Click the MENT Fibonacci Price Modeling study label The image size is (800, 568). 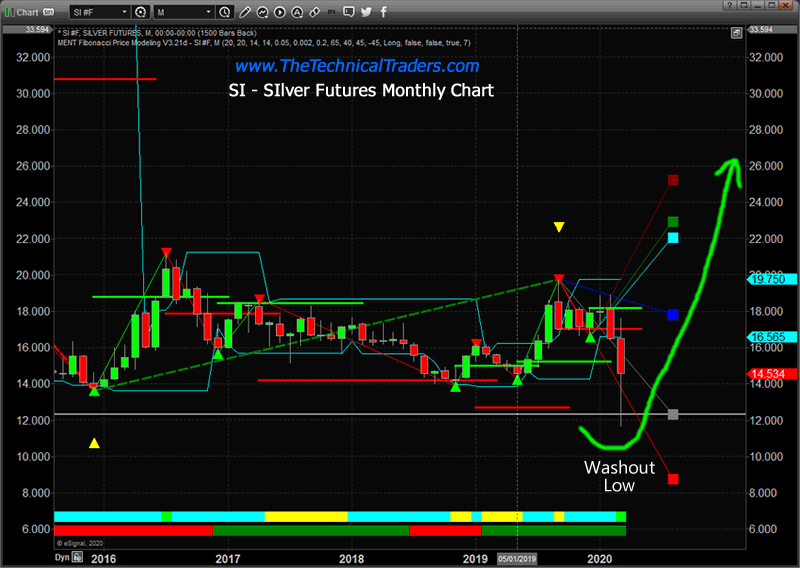(264, 43)
